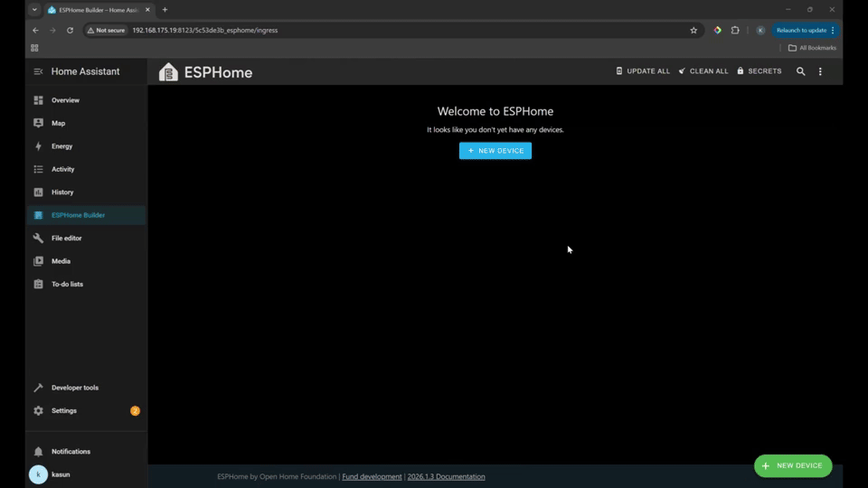This screenshot has height=488, width=868.
Task: Follow the Fund development link
Action: [372, 476]
